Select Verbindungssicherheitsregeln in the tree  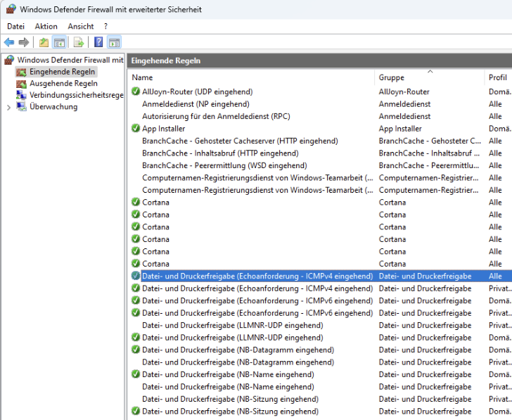(x=77, y=95)
